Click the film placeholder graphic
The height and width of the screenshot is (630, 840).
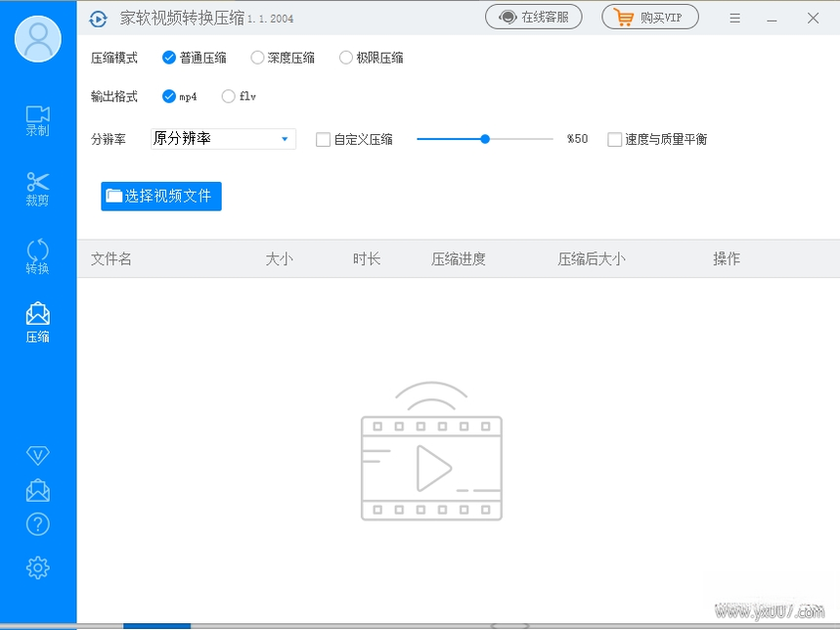pyautogui.click(x=431, y=451)
